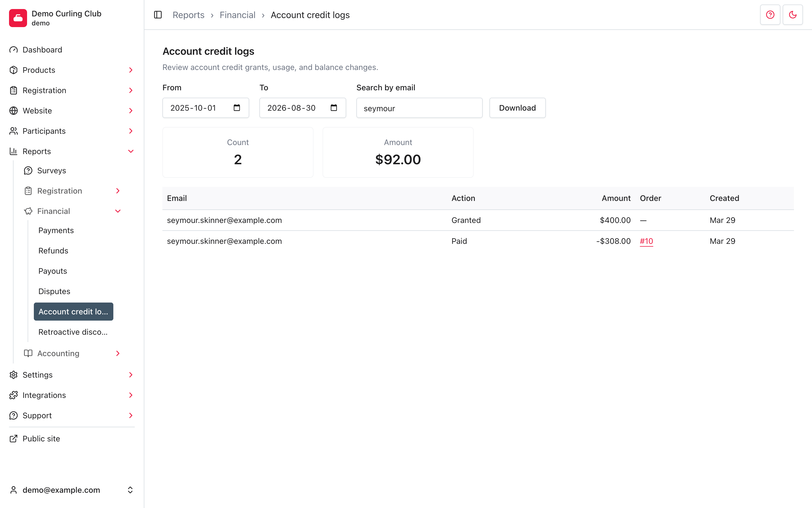Click the Public site external link icon
This screenshot has height=508, width=812.
(x=14, y=439)
